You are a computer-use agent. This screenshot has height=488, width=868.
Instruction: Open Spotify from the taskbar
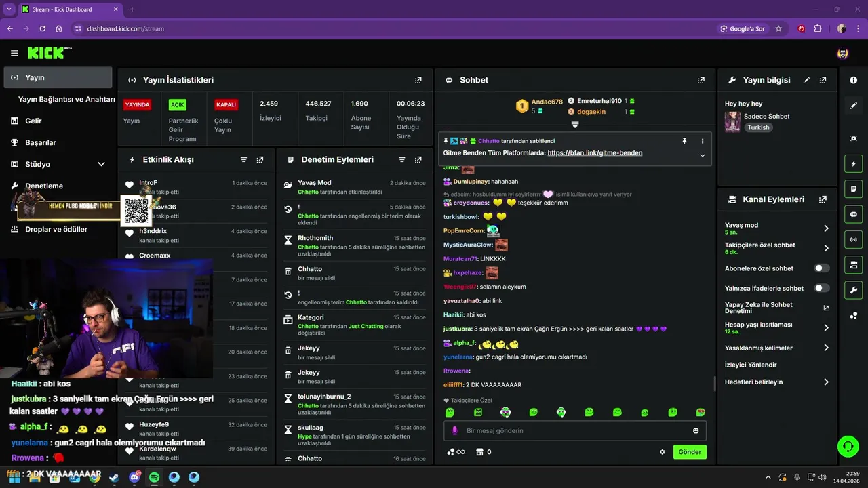click(154, 478)
